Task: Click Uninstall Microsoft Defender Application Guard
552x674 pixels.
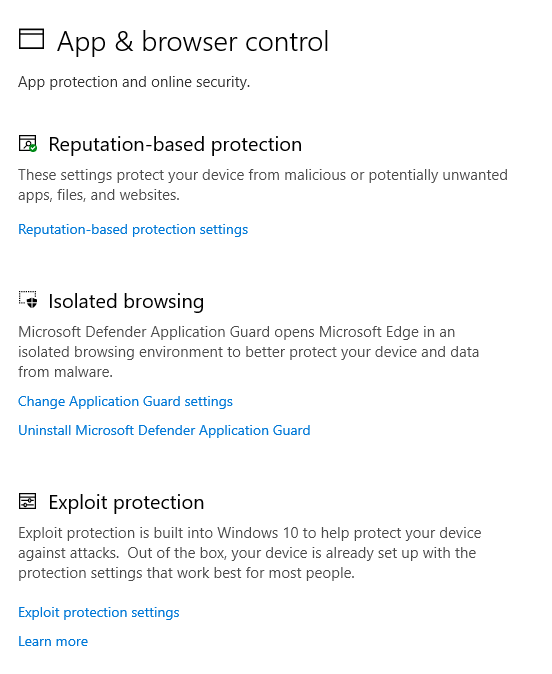Action: 164,431
